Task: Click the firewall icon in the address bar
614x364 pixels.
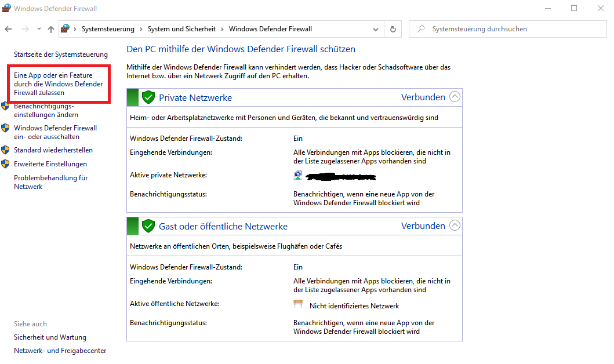Action: coord(66,29)
